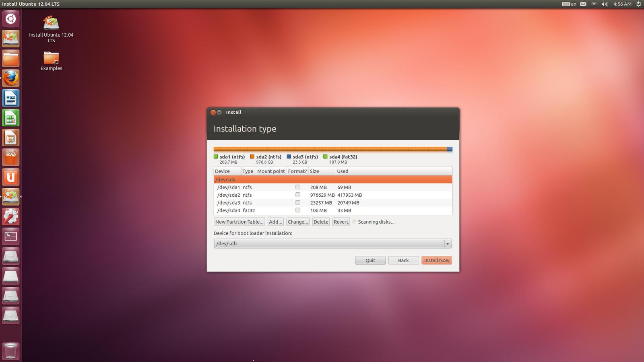Click New Partition Table... button
The width and height of the screenshot is (644, 362).
point(239,222)
